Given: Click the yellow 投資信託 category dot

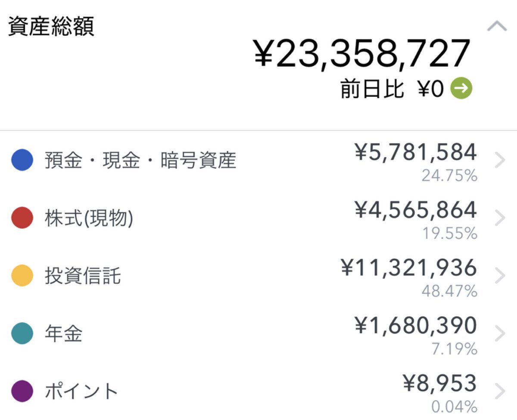Looking at the screenshot, I should [x=22, y=276].
